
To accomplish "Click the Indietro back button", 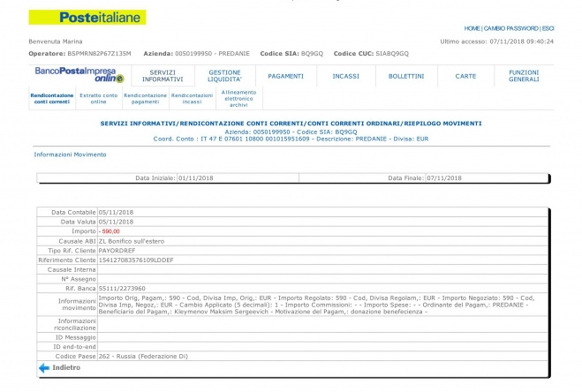I will pyautogui.click(x=66, y=366).
